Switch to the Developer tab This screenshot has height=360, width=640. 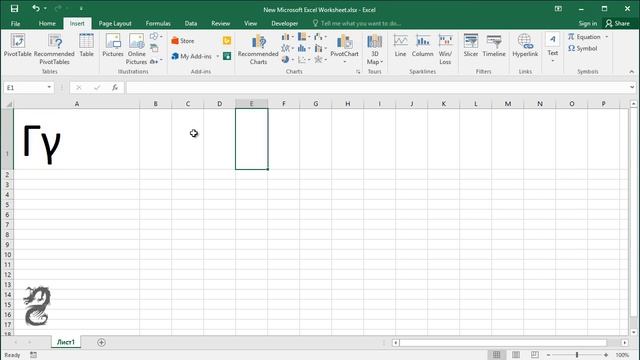284,23
